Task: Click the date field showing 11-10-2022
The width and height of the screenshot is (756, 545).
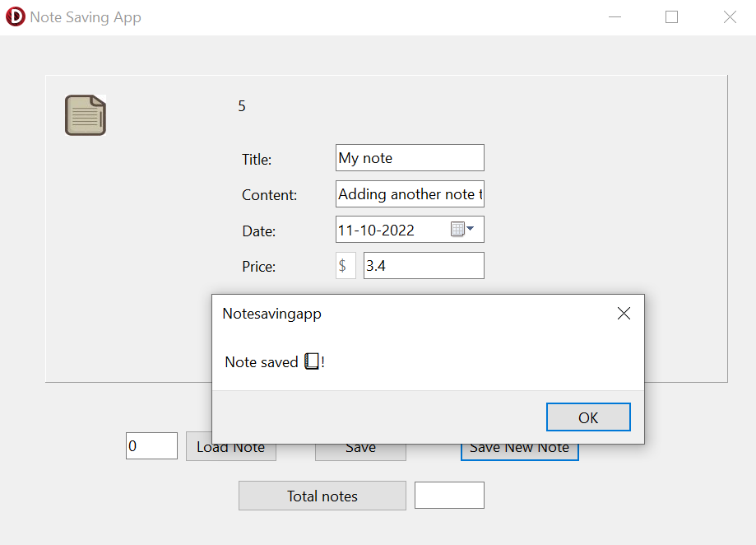Action: click(x=395, y=229)
